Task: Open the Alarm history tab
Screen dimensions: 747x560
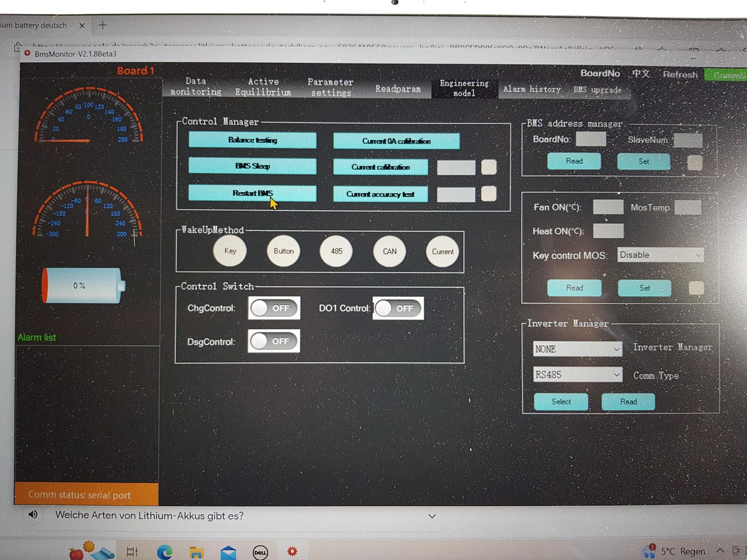Action: pos(532,89)
